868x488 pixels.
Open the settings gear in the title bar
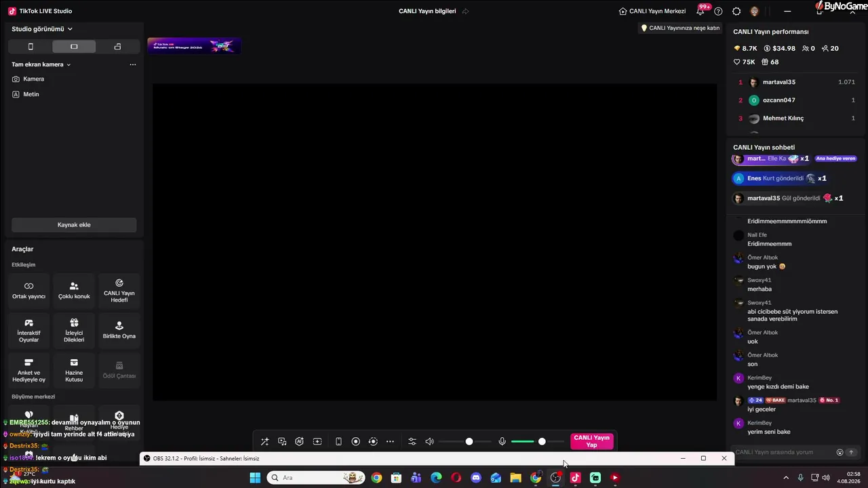[736, 11]
